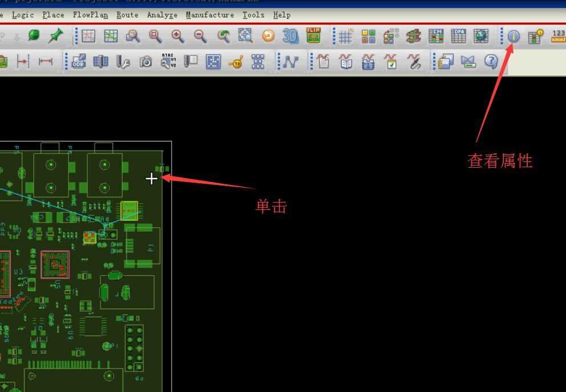Open the Analyze menu
The width and height of the screenshot is (566, 392).
pyautogui.click(x=162, y=15)
